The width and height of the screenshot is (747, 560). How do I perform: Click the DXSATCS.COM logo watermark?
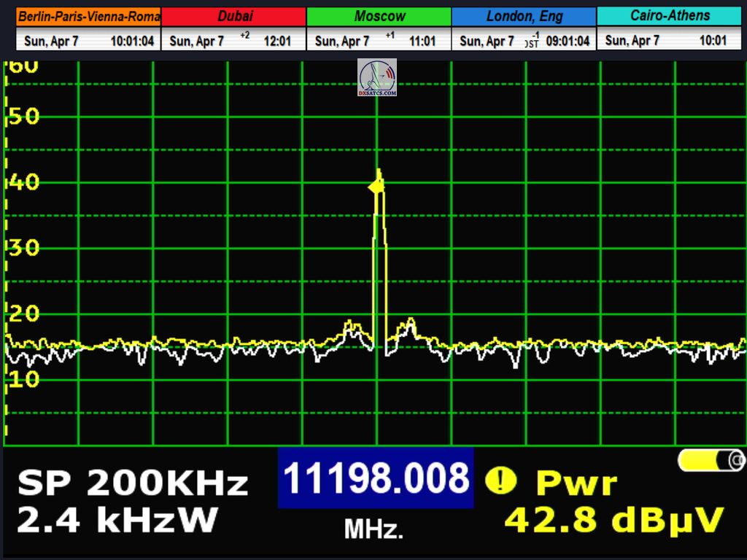coord(377,78)
